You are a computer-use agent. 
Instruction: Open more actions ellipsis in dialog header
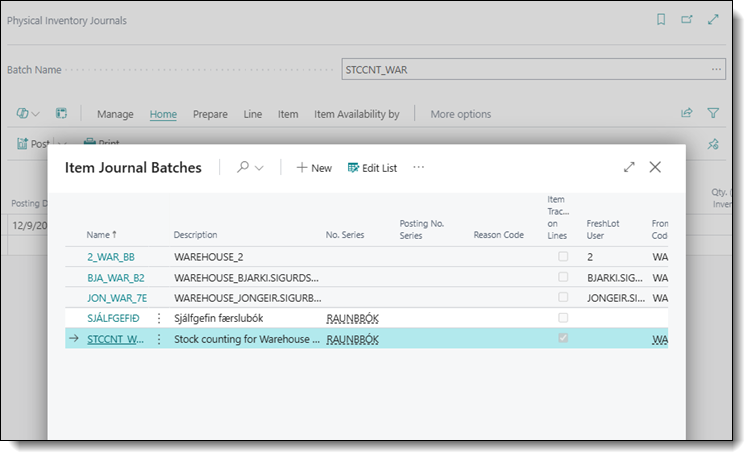pyautogui.click(x=419, y=167)
